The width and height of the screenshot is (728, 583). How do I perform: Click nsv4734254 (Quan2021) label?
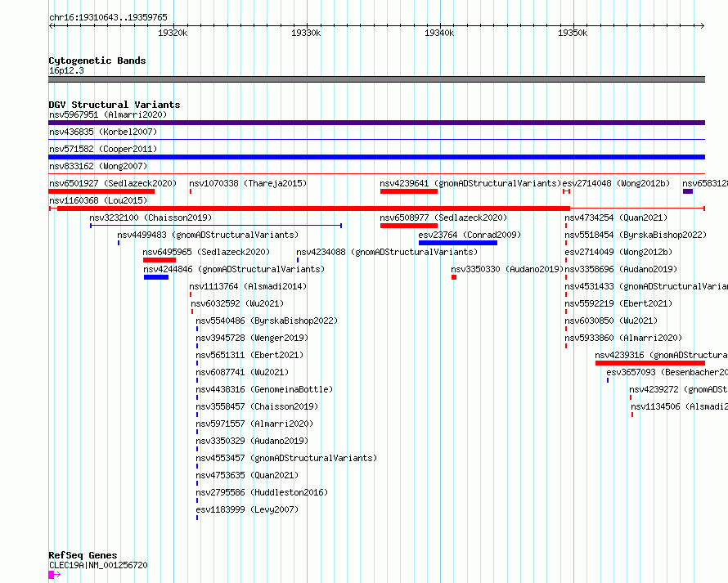(x=616, y=218)
